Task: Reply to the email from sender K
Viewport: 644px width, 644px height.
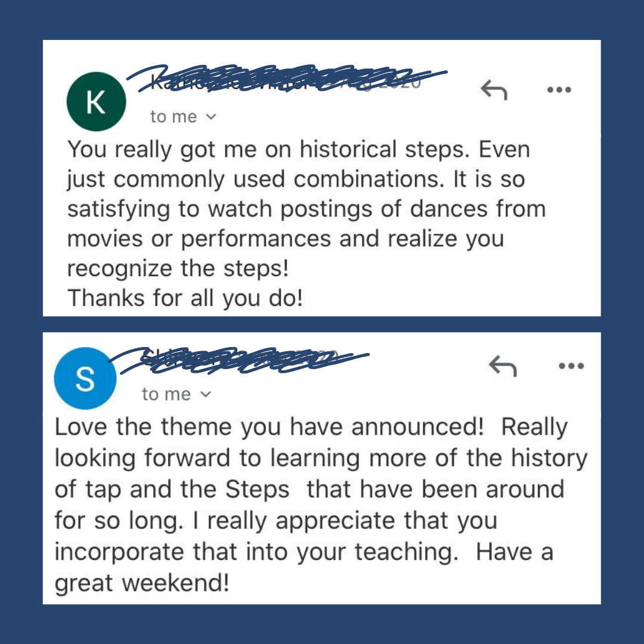Action: click(x=494, y=90)
